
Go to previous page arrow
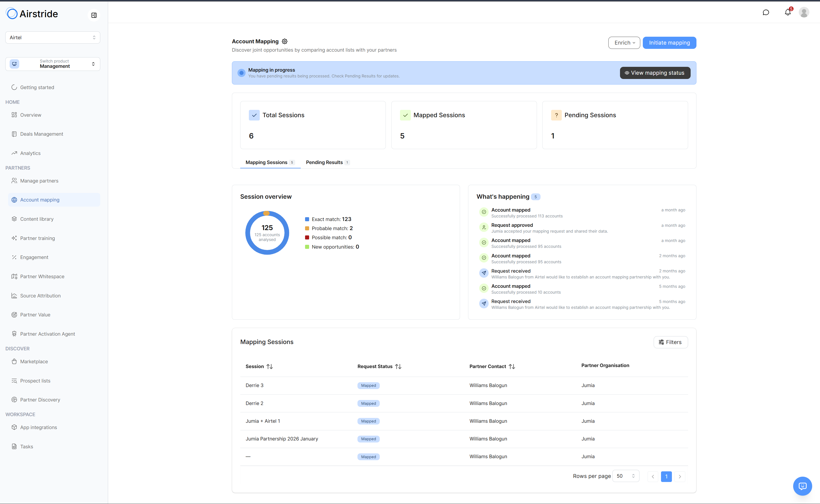point(653,477)
